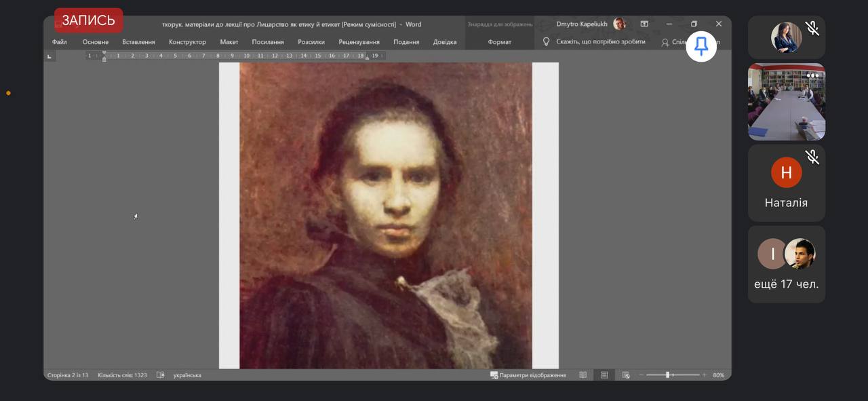Click the 'Скажіть, що потрібно зробити' search box
The image size is (868, 401).
600,42
